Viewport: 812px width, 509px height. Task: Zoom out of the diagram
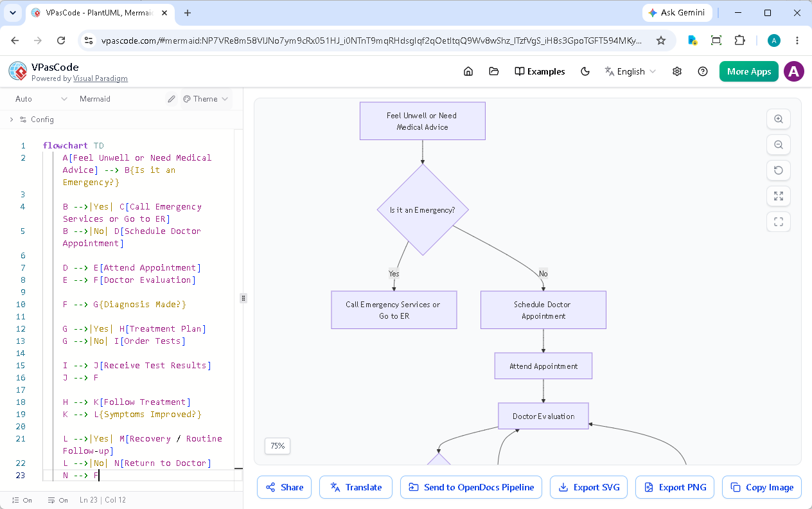[x=779, y=145]
